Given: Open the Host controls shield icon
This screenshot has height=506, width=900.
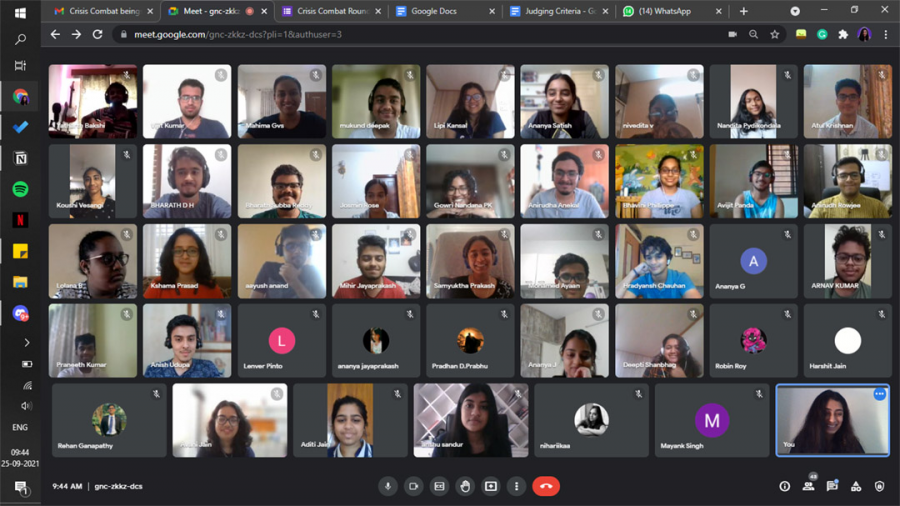Looking at the screenshot, I should 879,486.
